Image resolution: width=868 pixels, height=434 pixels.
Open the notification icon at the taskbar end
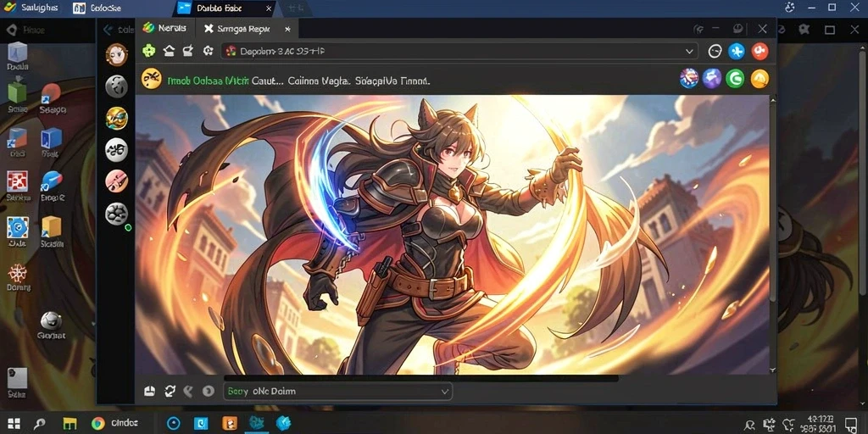853,424
